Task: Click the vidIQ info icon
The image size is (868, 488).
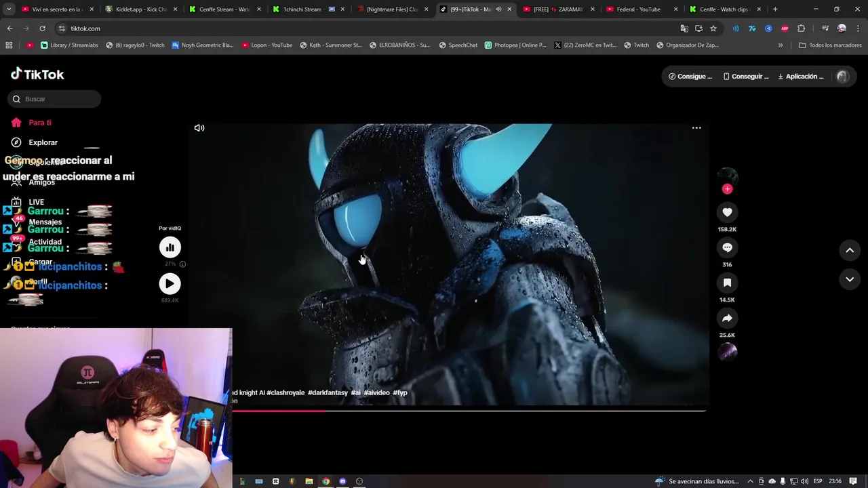Action: click(x=182, y=264)
